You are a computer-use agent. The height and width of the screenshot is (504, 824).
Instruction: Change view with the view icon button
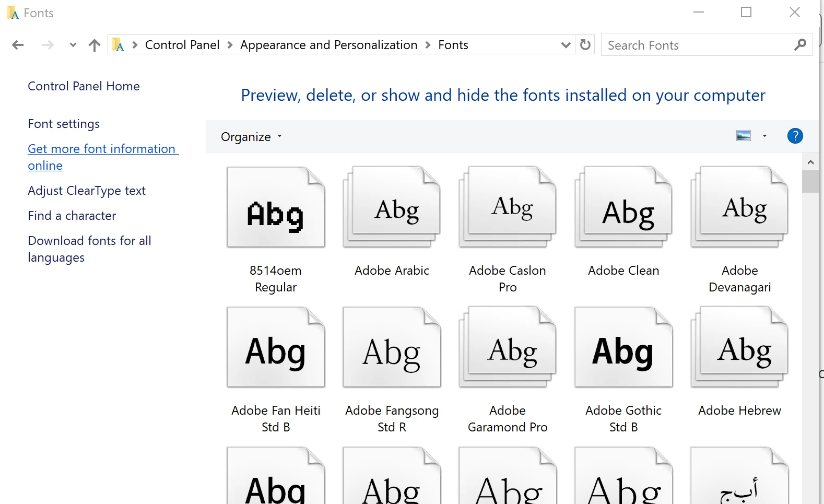[x=744, y=136]
